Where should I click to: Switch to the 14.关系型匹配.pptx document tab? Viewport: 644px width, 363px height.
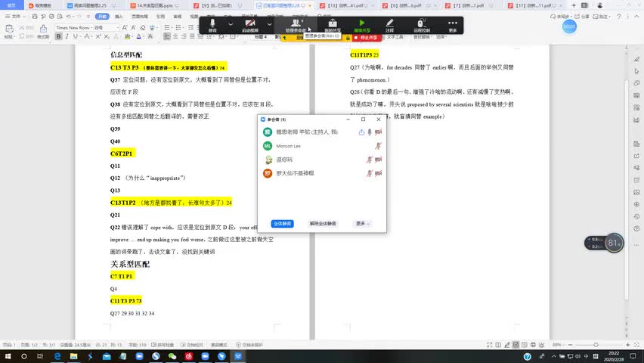(155, 5)
